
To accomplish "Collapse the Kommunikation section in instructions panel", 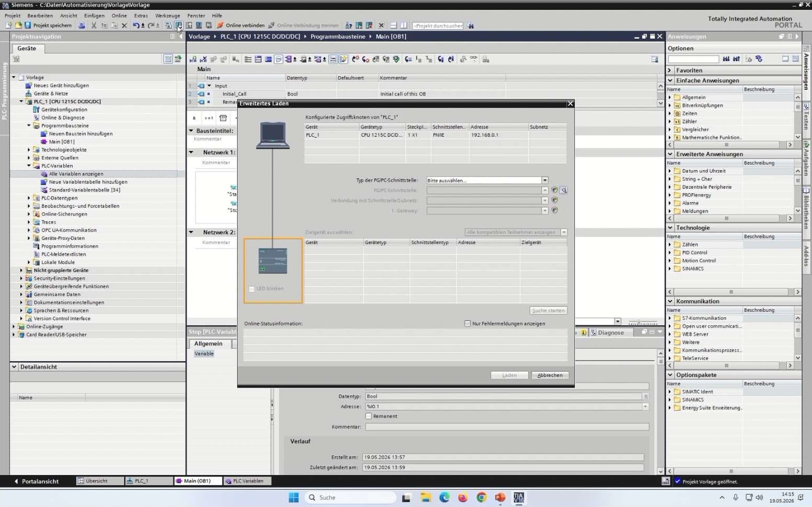I will pyautogui.click(x=670, y=301).
